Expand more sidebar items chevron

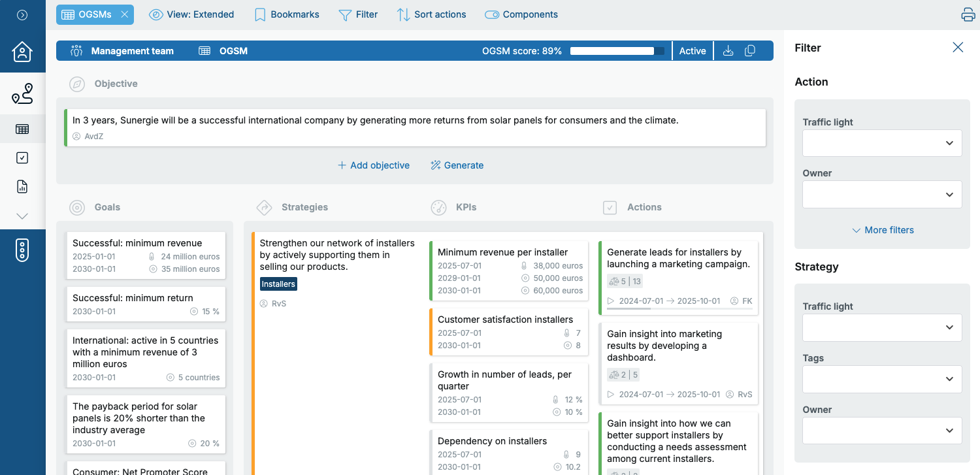[x=22, y=216]
